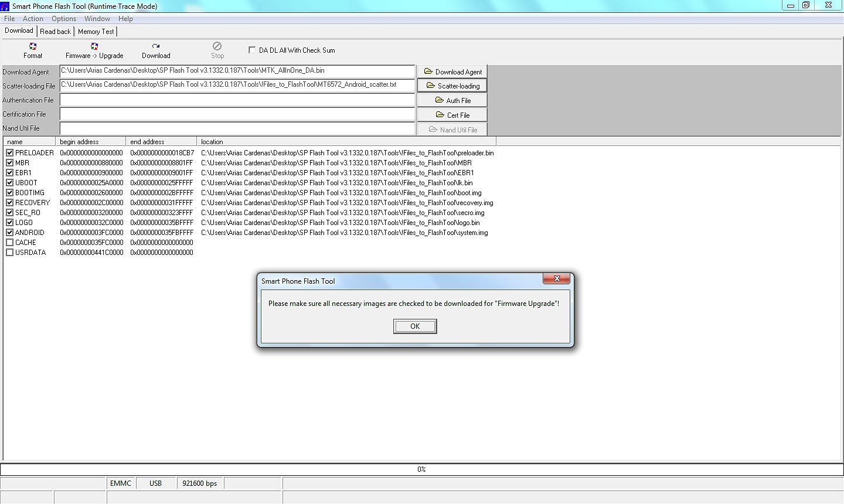Switch to the Read back tab
The height and width of the screenshot is (504, 844).
tap(55, 32)
